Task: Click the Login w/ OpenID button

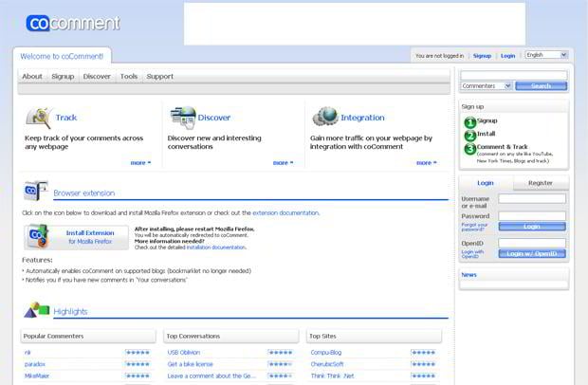Action: point(532,254)
